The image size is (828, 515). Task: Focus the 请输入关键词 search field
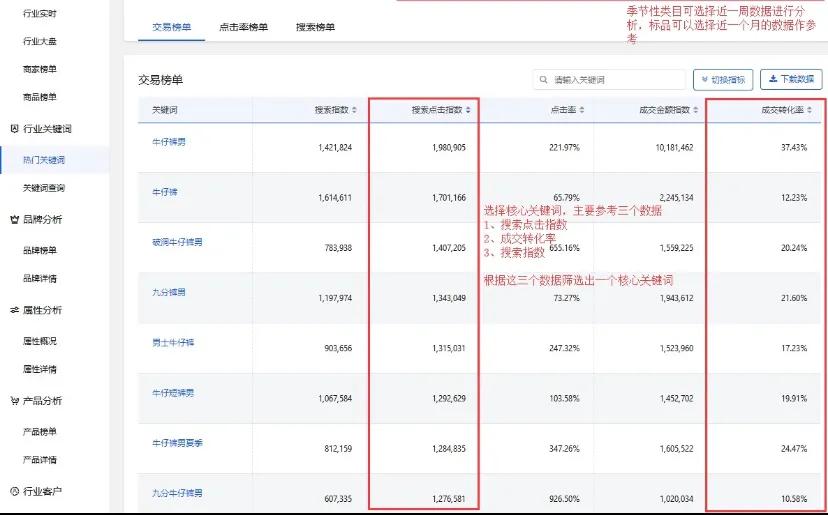pyautogui.click(x=609, y=80)
